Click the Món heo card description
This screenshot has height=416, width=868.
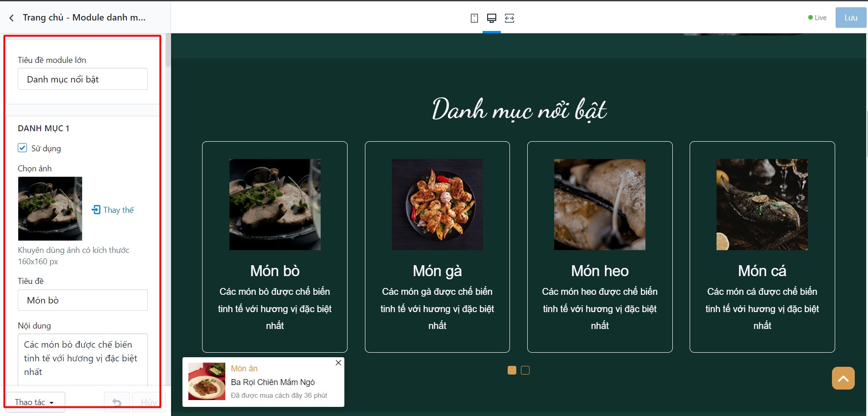(x=600, y=308)
